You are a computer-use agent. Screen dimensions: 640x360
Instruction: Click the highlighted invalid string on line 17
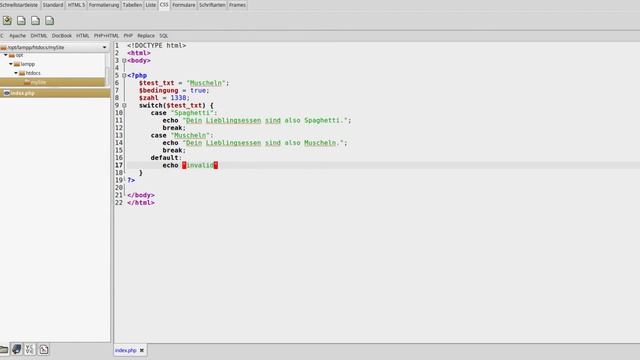(200, 165)
